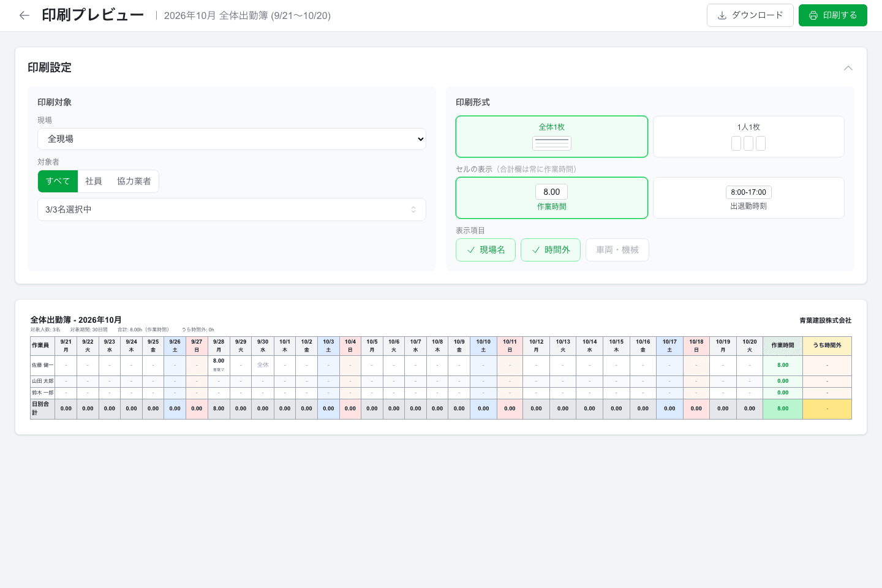Toggle the 現場名 display item

pos(486,250)
